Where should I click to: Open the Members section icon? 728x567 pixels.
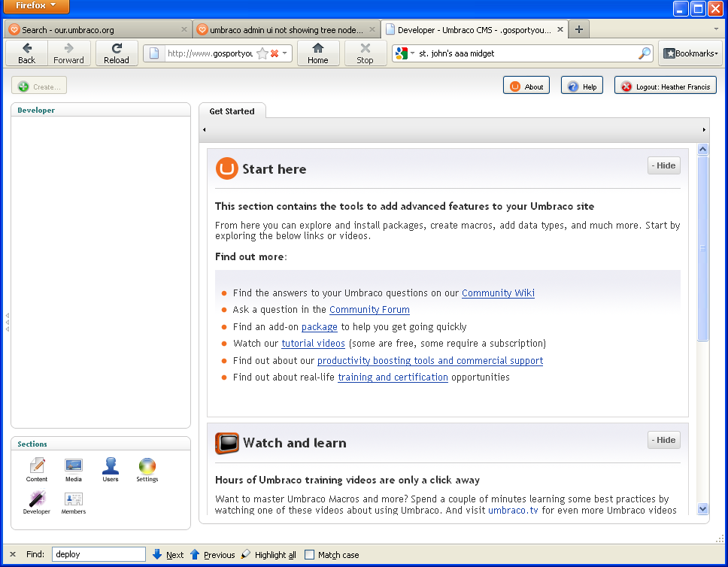74,499
